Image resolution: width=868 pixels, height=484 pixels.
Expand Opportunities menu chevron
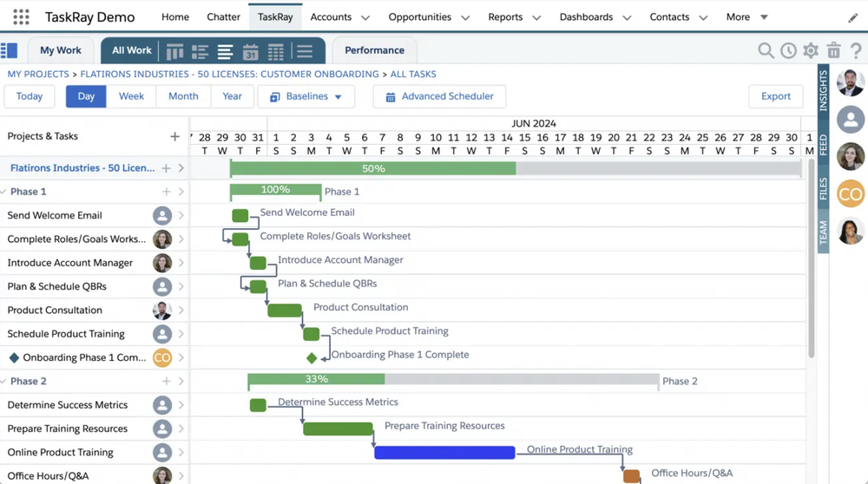click(x=465, y=17)
